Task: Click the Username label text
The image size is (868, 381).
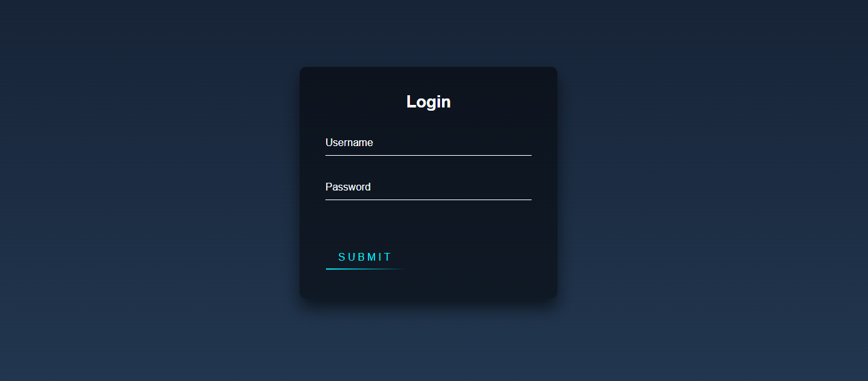Action: click(x=349, y=143)
